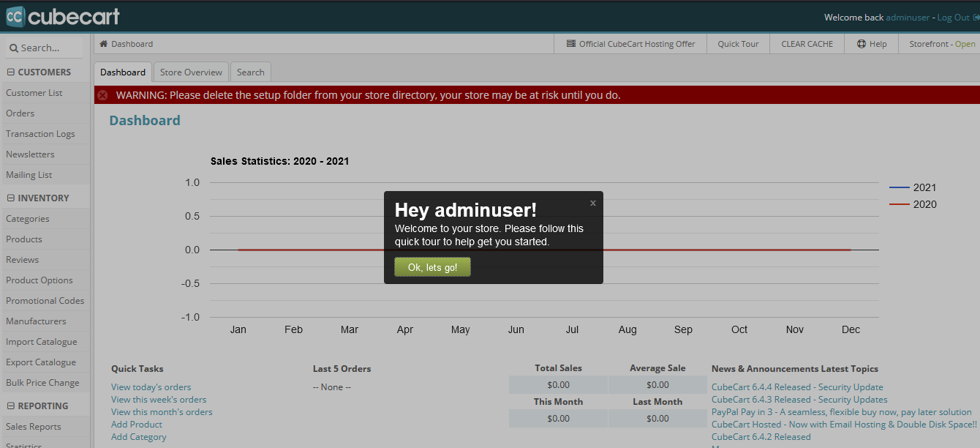This screenshot has width=980, height=448.
Task: Close the welcome tour popup
Action: (x=593, y=203)
